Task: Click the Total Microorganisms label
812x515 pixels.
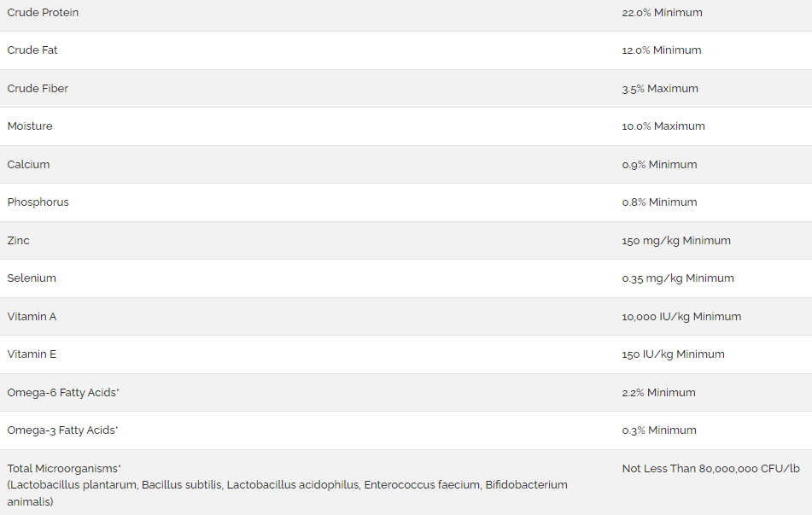Action: click(64, 469)
